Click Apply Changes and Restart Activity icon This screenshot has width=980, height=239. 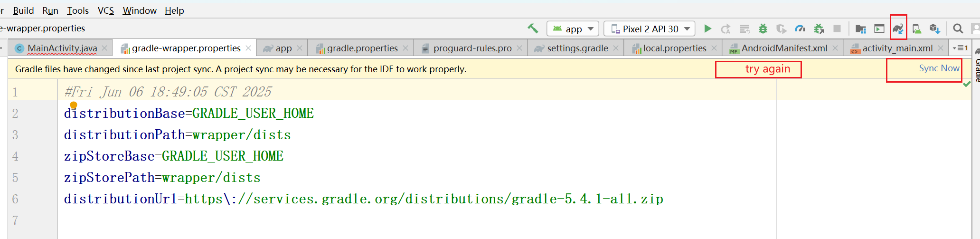(x=726, y=29)
